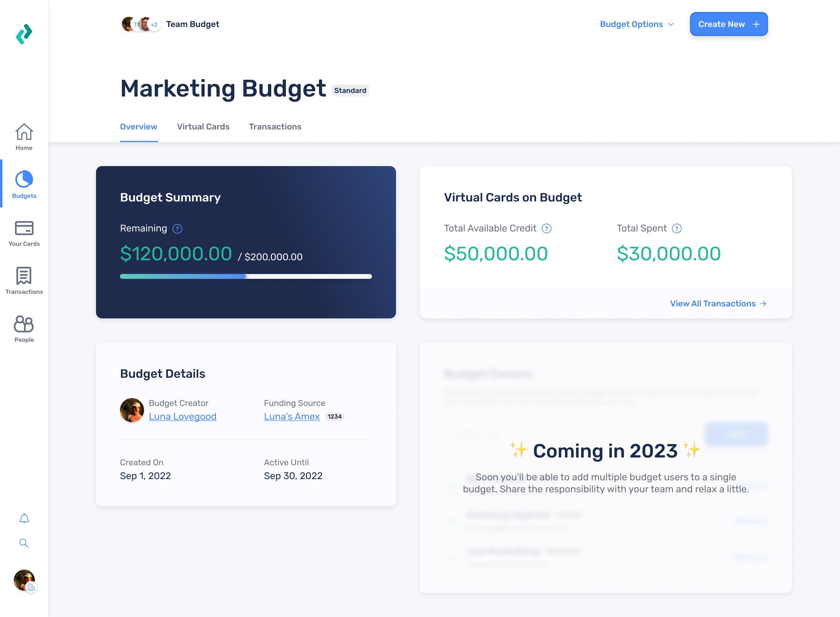
Task: Select the Overview tab
Action: click(x=139, y=127)
